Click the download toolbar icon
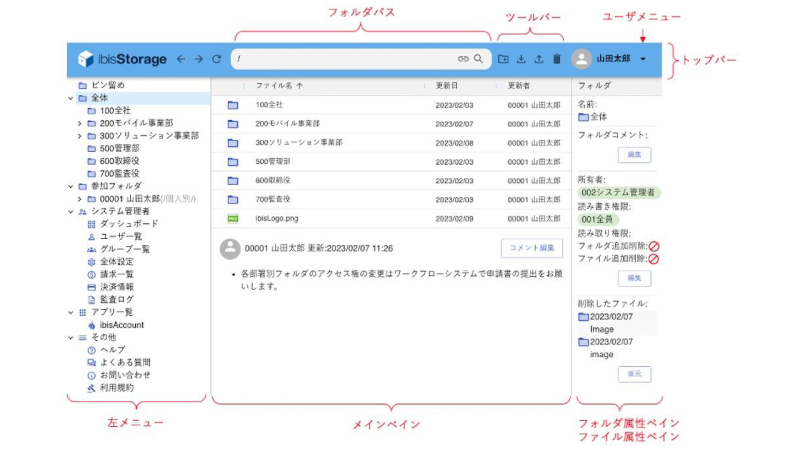Image resolution: width=800 pixels, height=450 pixels. point(521,59)
